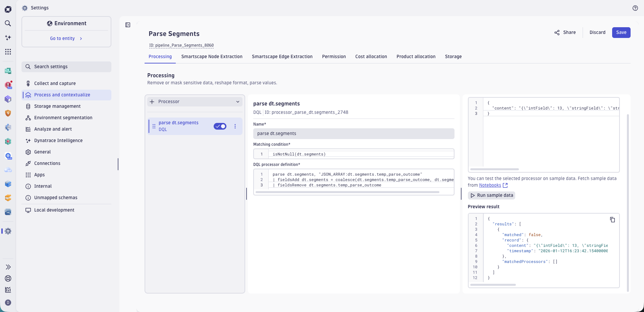Open support via the lifebuoy icon
Image resolution: width=644 pixels, height=312 pixels.
point(8,279)
